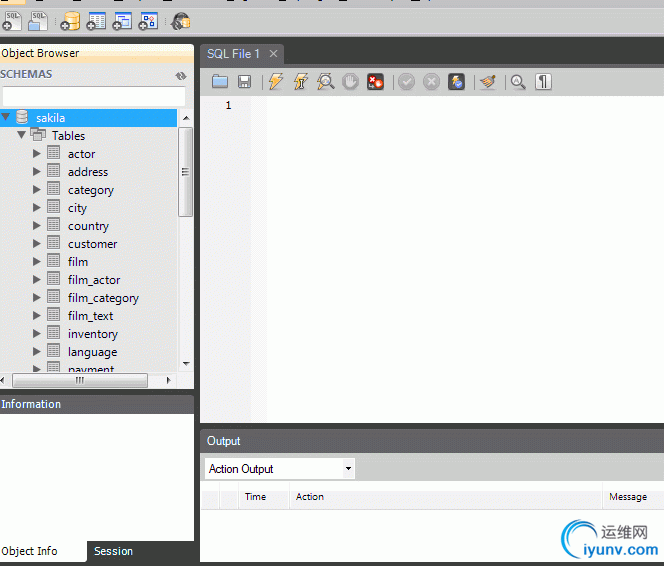Click the Information panel header
The width and height of the screenshot is (664, 566).
pyautogui.click(x=97, y=404)
